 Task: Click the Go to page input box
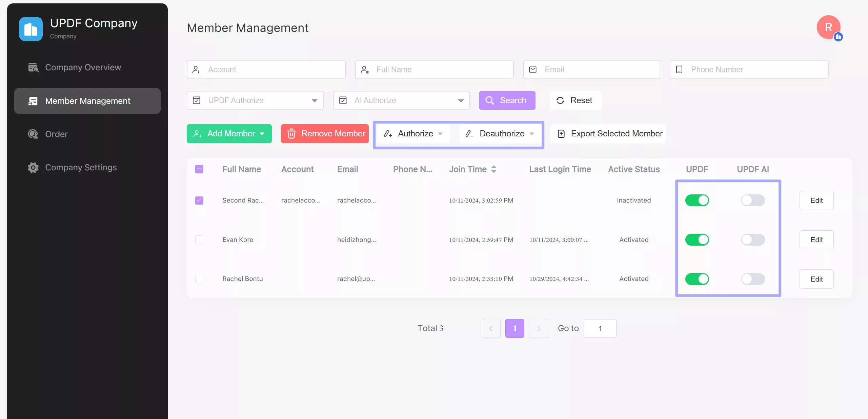[600, 328]
